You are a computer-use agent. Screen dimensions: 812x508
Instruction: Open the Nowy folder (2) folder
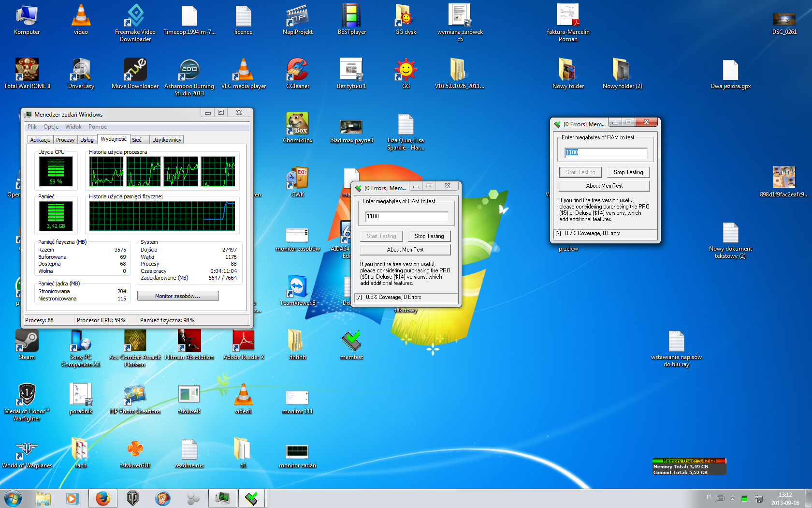pos(623,75)
